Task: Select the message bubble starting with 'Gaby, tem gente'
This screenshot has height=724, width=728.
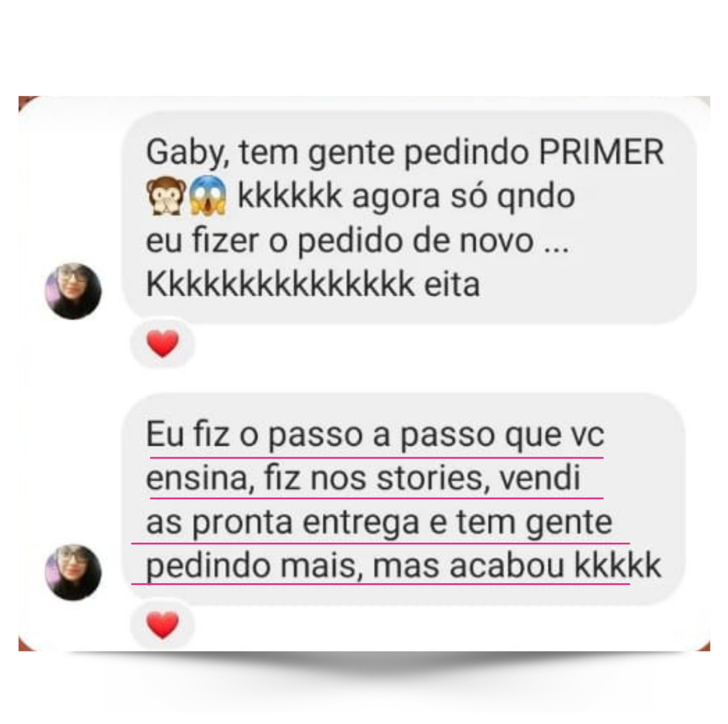Action: click(409, 217)
